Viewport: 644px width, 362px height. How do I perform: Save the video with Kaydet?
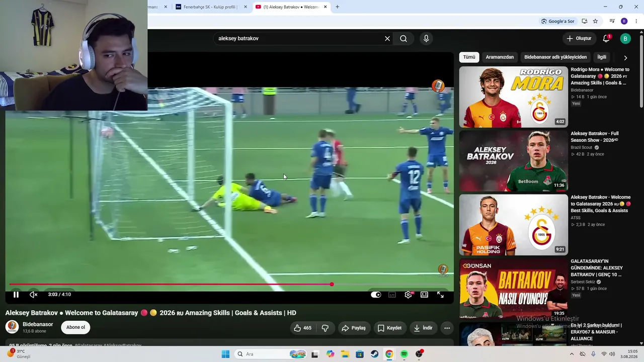pyautogui.click(x=389, y=328)
